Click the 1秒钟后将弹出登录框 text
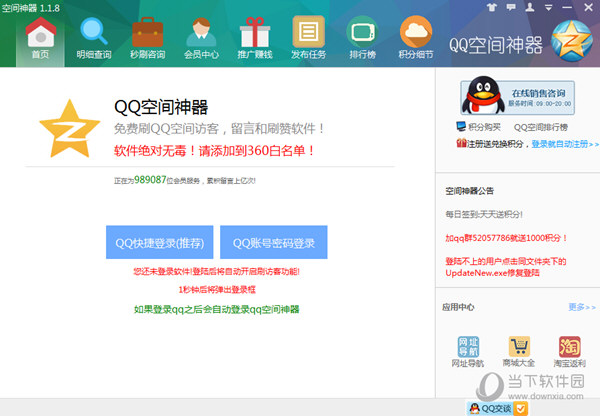600x416 pixels. 217,290
